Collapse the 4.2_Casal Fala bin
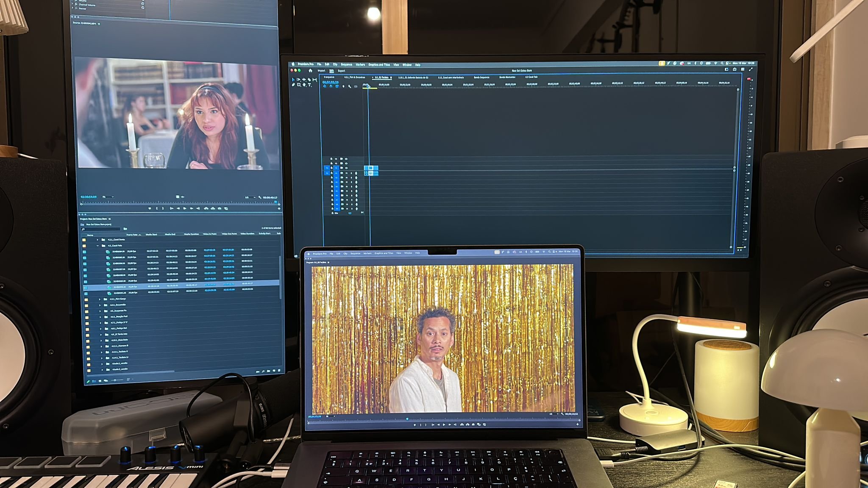This screenshot has height=488, width=868. coord(97,246)
